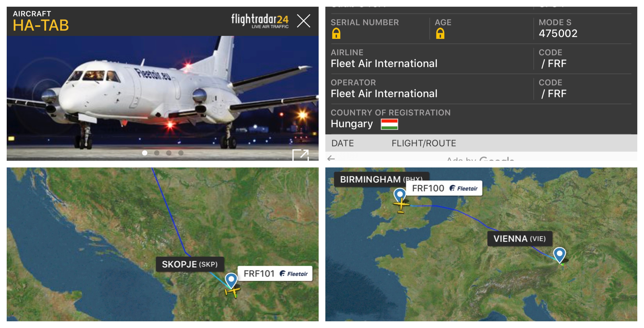Click the FLIGHT/ROUTE column header
Image resolution: width=644 pixels, height=328 pixels.
click(x=424, y=143)
